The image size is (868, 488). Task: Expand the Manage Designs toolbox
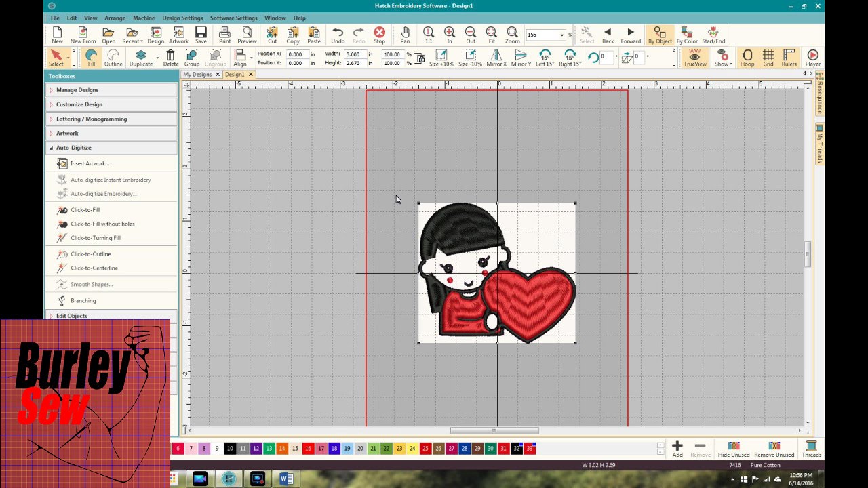pyautogui.click(x=112, y=90)
